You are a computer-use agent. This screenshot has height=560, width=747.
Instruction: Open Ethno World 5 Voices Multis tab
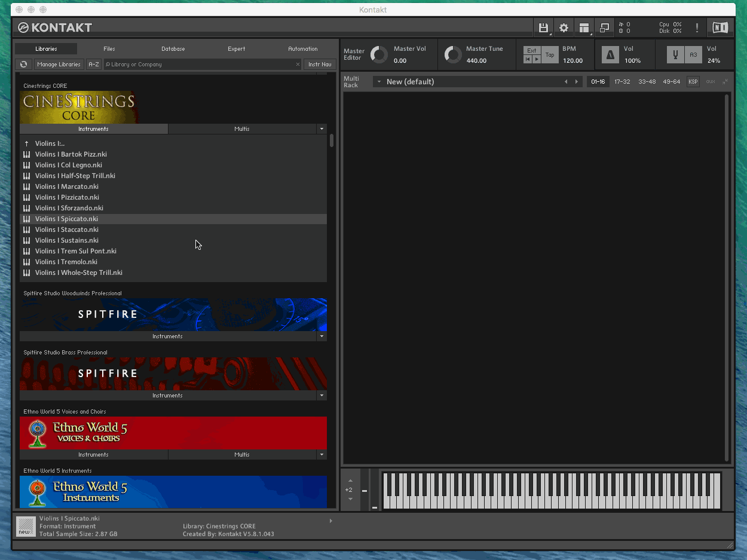242,455
